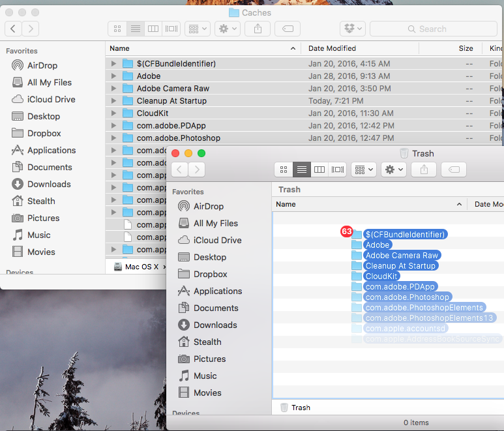
Task: Open Desktop in Trash window sidebar
Action: tap(202, 257)
